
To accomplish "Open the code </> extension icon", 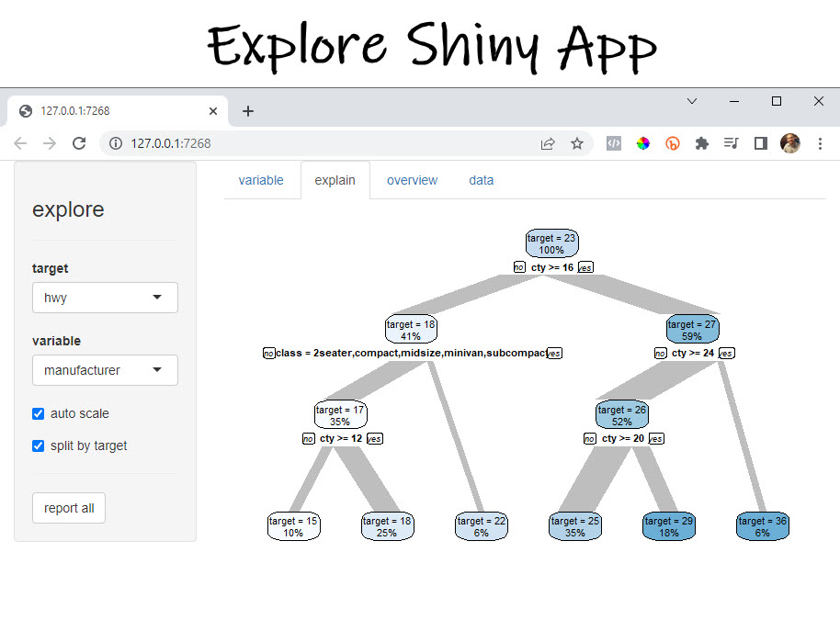I will coord(613,143).
